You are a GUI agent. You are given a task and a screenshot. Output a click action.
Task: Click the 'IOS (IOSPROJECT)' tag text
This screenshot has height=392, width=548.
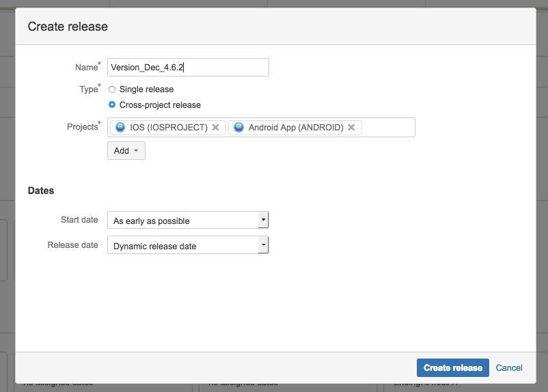[169, 127]
